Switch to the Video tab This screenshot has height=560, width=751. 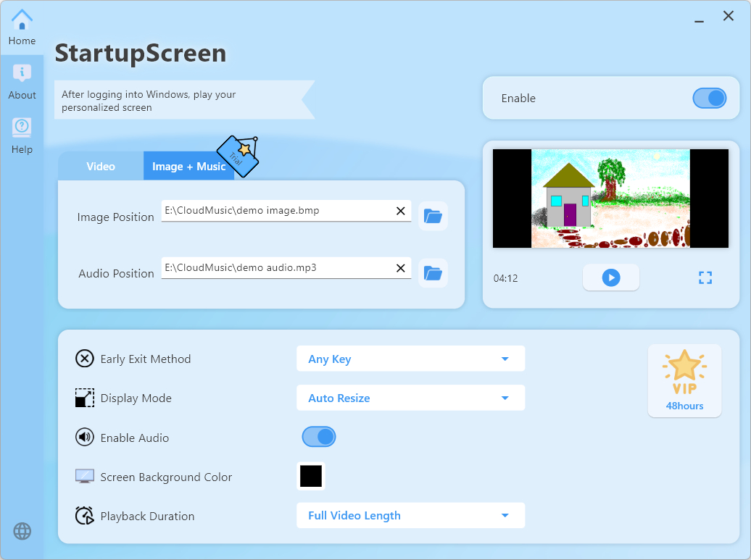[101, 167]
